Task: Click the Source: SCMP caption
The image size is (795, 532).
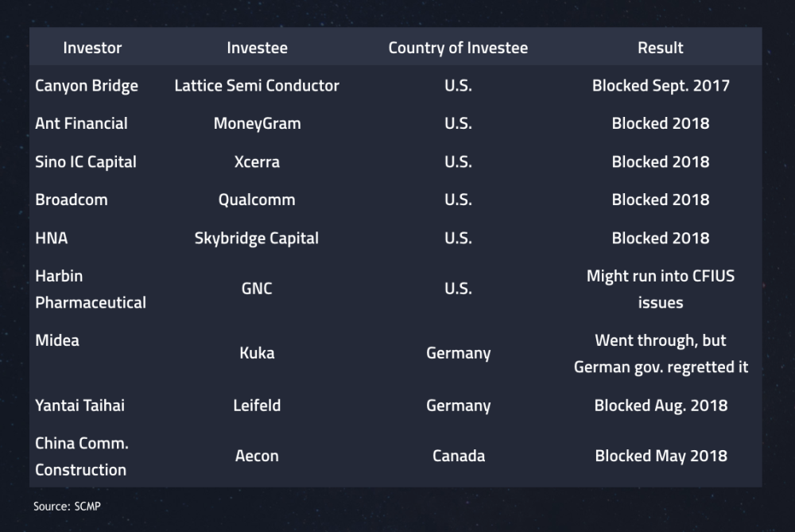Action: coord(67,506)
